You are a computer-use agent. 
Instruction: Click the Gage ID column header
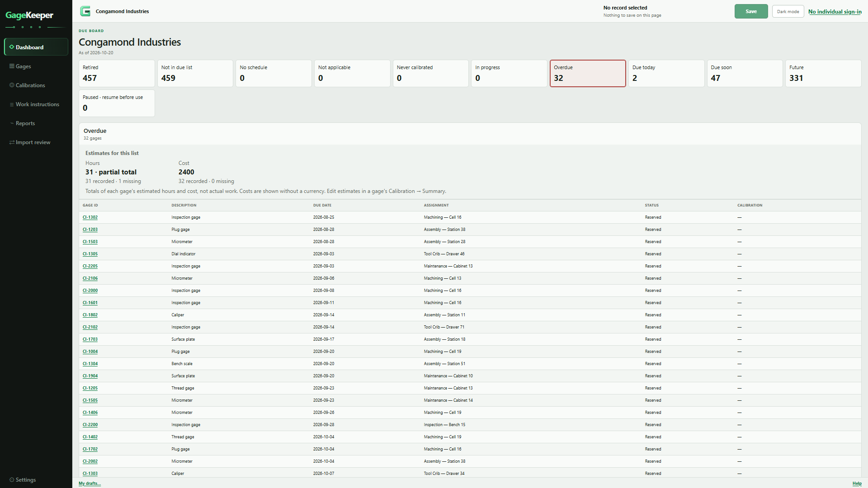90,205
